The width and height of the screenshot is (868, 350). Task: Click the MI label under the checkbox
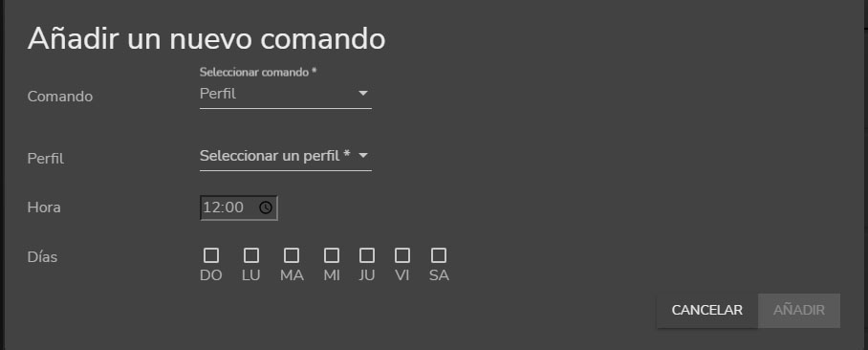(332, 275)
